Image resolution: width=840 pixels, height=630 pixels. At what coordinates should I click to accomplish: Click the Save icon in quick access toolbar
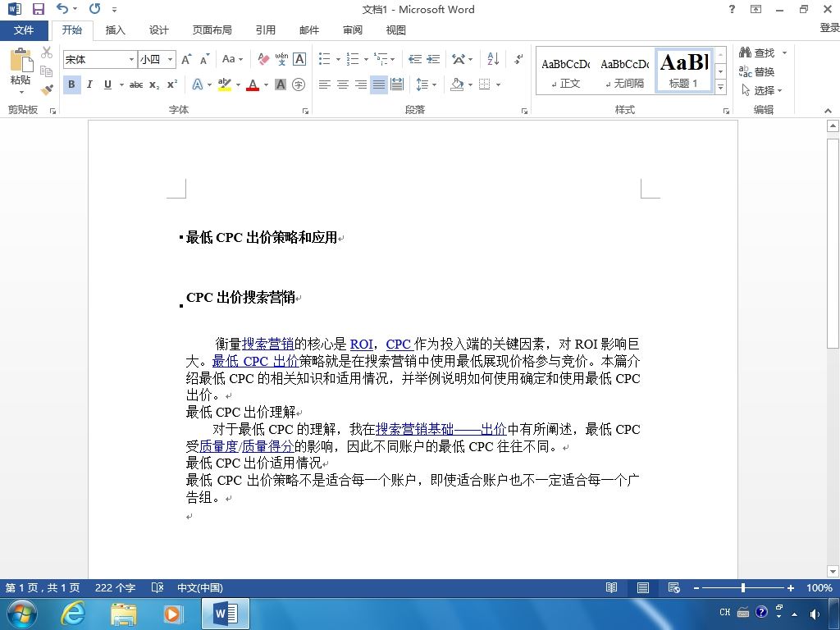click(x=38, y=9)
